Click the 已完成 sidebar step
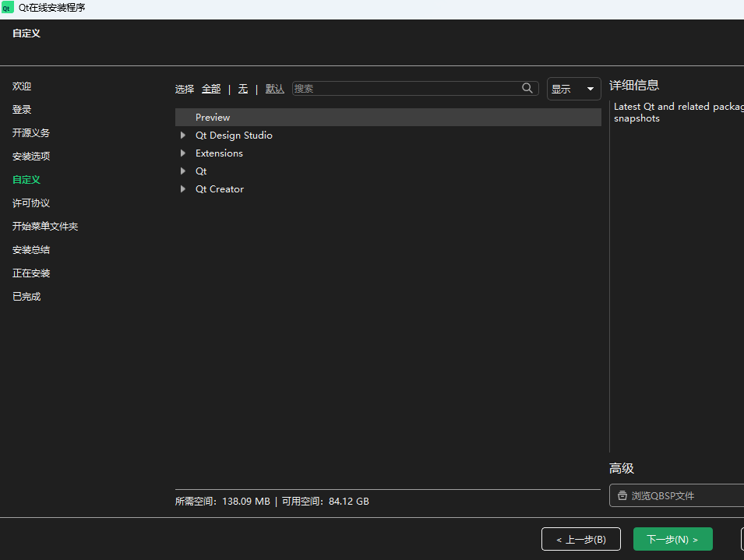 pyautogui.click(x=26, y=297)
